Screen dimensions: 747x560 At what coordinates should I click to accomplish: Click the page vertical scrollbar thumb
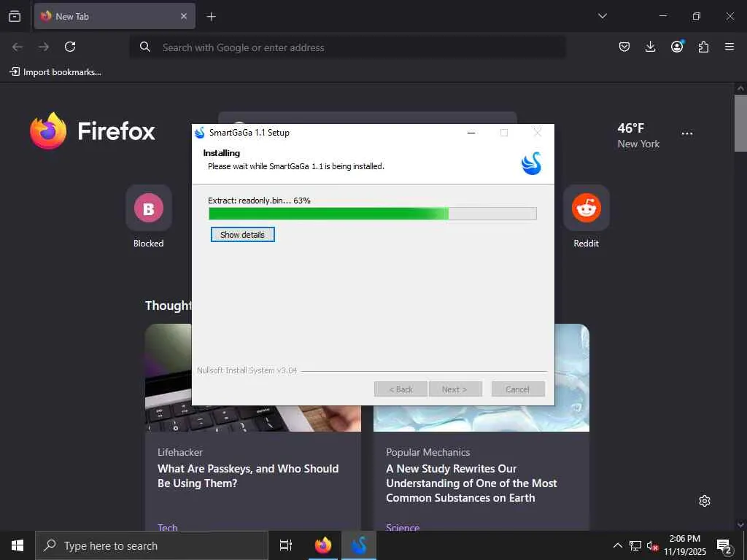coord(740,123)
